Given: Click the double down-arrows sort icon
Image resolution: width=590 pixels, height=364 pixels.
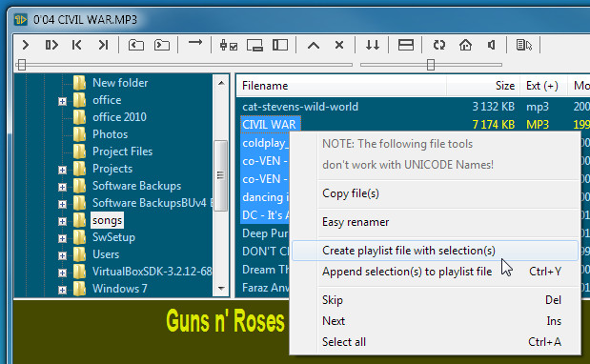Looking at the screenshot, I should (373, 45).
